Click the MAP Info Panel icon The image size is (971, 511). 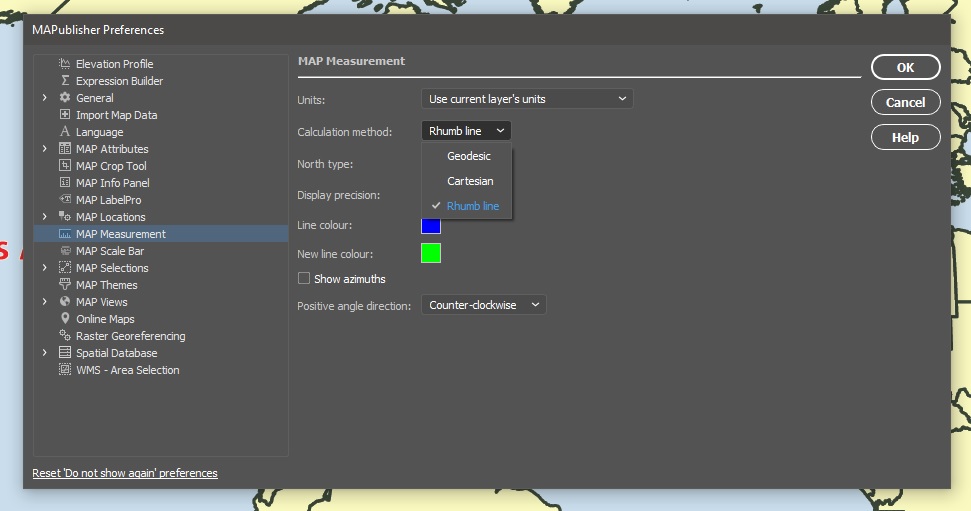[64, 182]
